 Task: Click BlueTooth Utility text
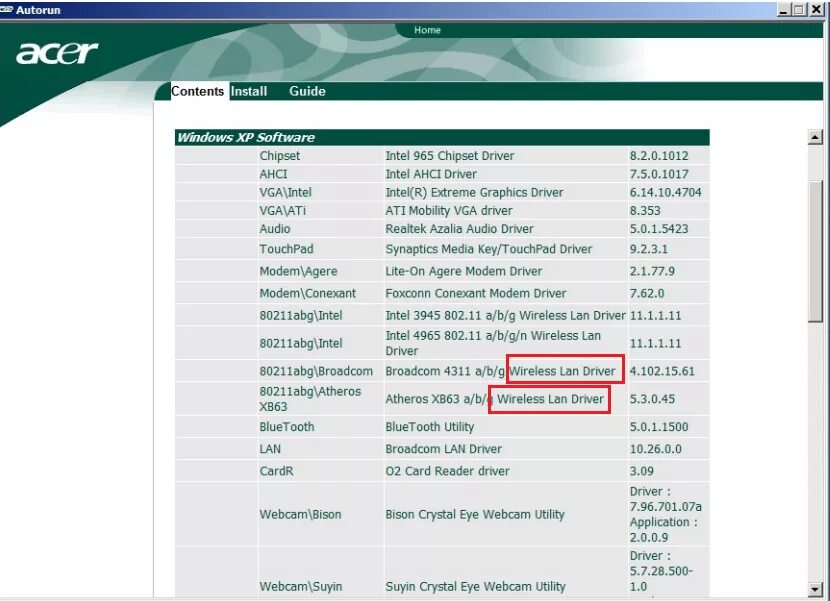pos(429,427)
